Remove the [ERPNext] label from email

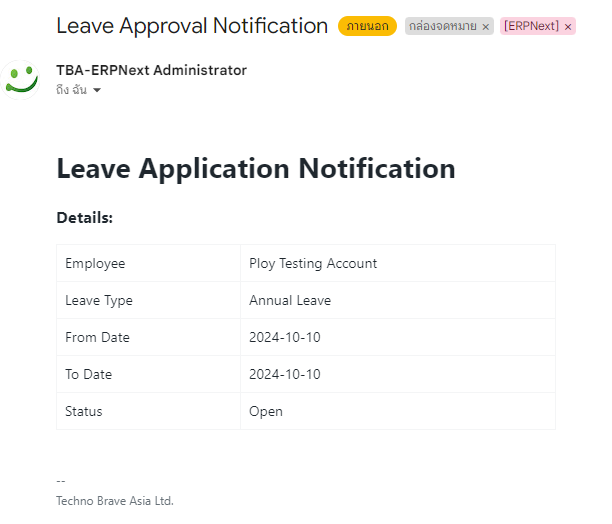point(568,27)
